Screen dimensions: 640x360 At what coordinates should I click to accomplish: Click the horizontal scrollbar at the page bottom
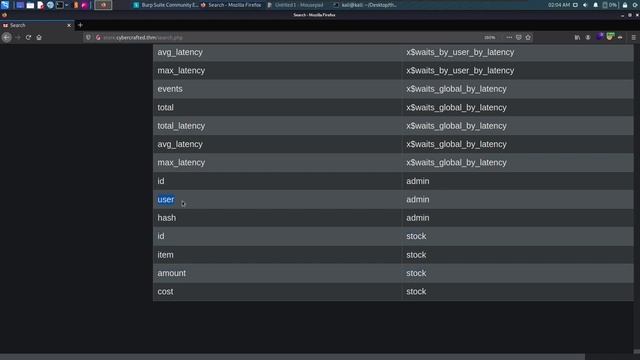(x=292, y=357)
